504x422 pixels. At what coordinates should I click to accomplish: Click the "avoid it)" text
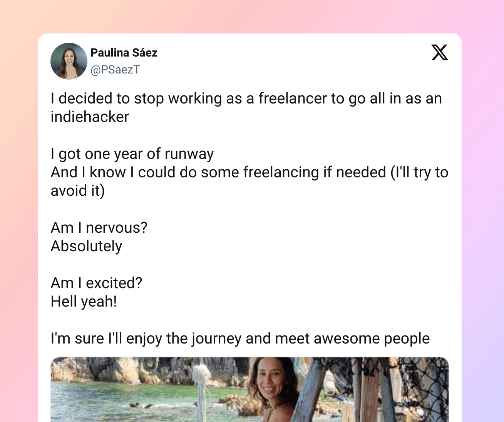pos(78,191)
